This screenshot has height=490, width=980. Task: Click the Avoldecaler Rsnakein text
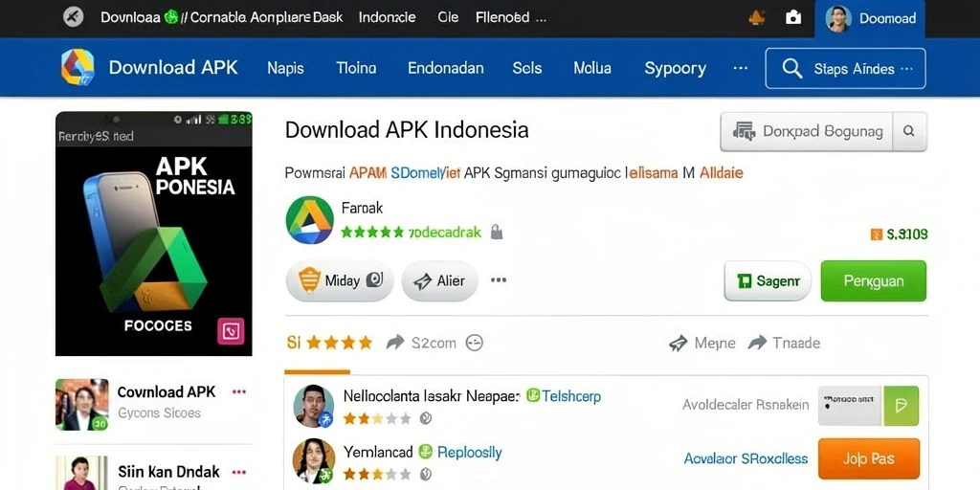coord(746,405)
